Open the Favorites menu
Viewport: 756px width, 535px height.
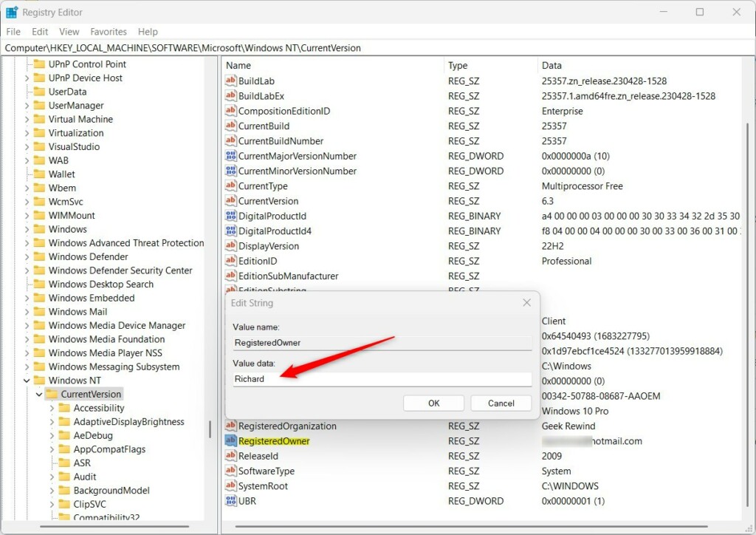point(109,31)
